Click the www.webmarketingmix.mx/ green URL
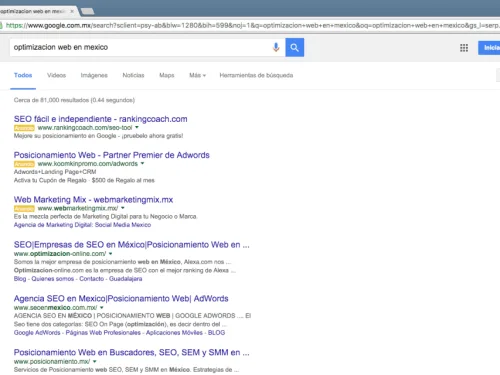The width and height of the screenshot is (500, 375). click(x=78, y=208)
